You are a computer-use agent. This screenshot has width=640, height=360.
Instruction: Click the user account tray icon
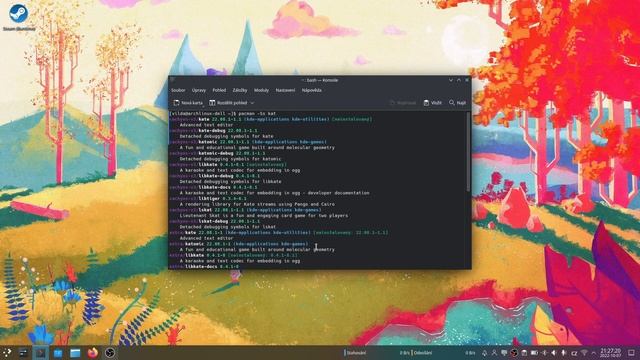pyautogui.click(x=494, y=353)
